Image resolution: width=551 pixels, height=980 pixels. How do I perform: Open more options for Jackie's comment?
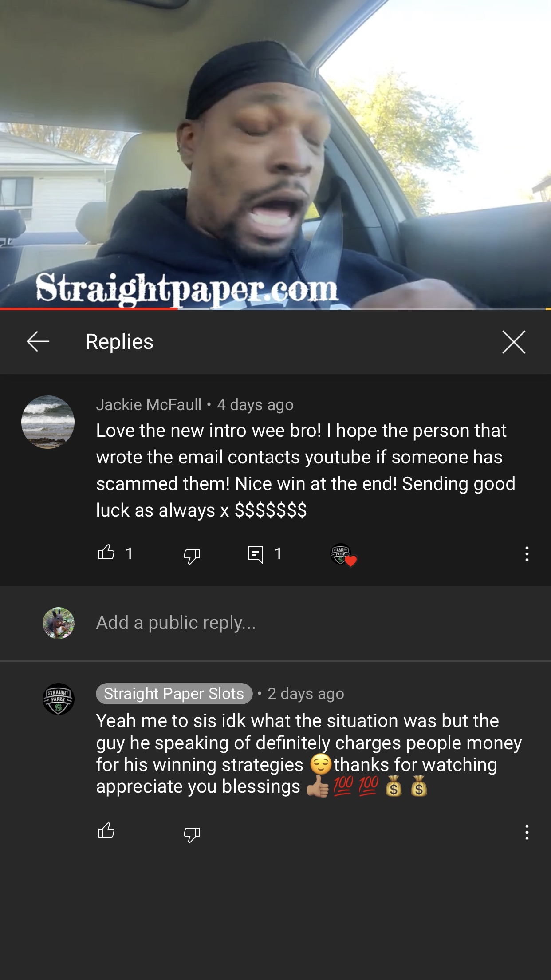pos(527,554)
